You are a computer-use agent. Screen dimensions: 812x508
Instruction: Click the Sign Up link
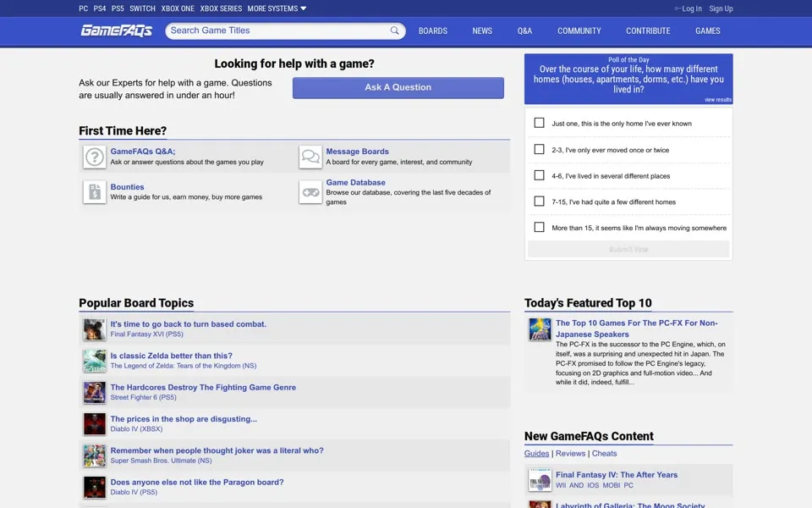tap(721, 8)
